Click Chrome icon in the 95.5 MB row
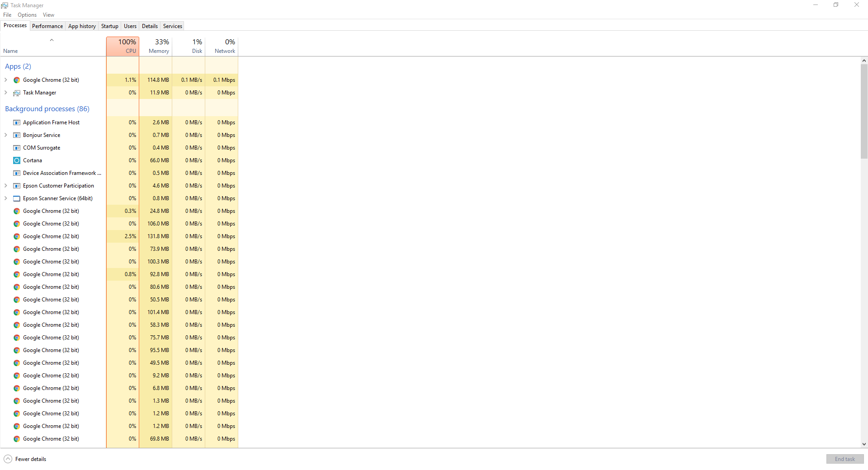The width and height of the screenshot is (868, 470). tap(17, 350)
